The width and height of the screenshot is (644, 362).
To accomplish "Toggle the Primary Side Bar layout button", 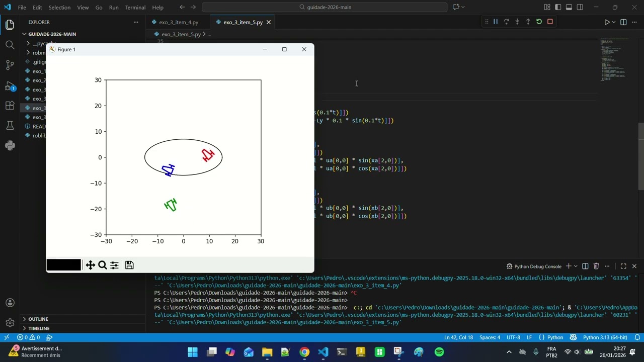I will pos(558,7).
